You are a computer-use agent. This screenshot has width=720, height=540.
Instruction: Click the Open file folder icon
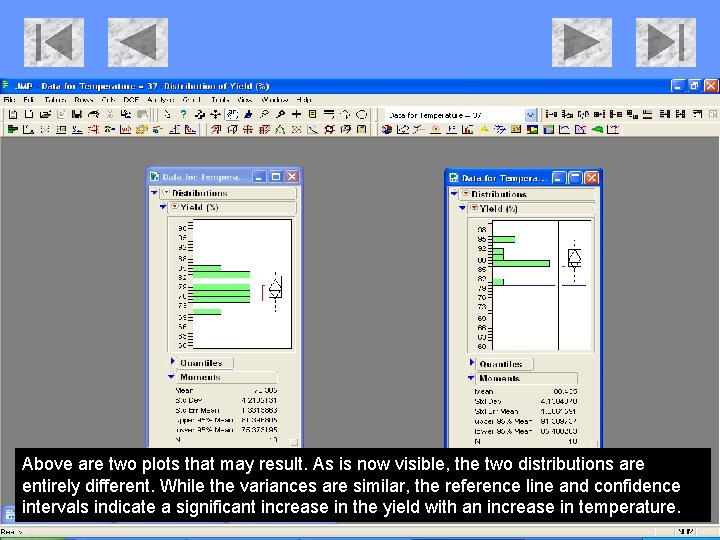pyautogui.click(x=45, y=114)
